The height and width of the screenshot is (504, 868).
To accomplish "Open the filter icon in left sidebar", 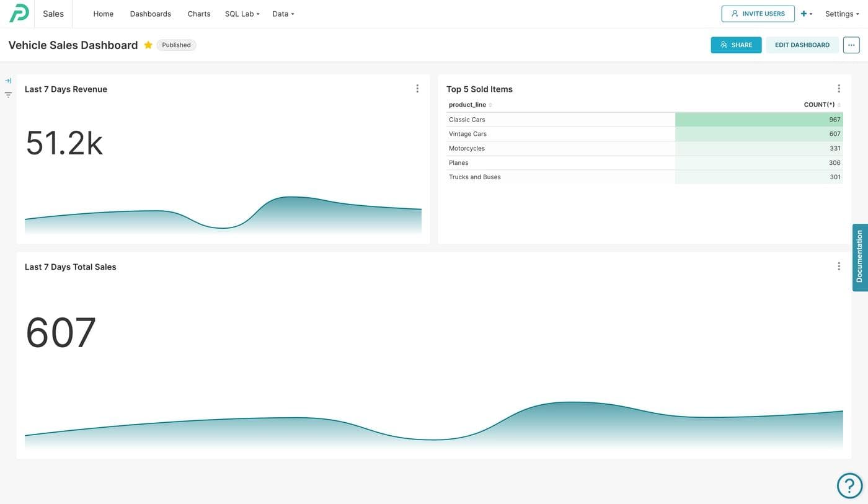I will pos(8,95).
